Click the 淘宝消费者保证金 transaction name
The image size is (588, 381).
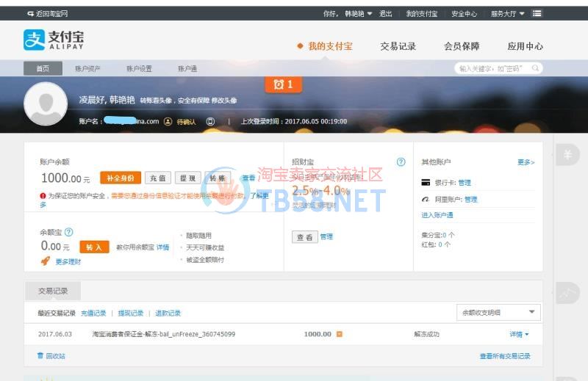[163, 334]
